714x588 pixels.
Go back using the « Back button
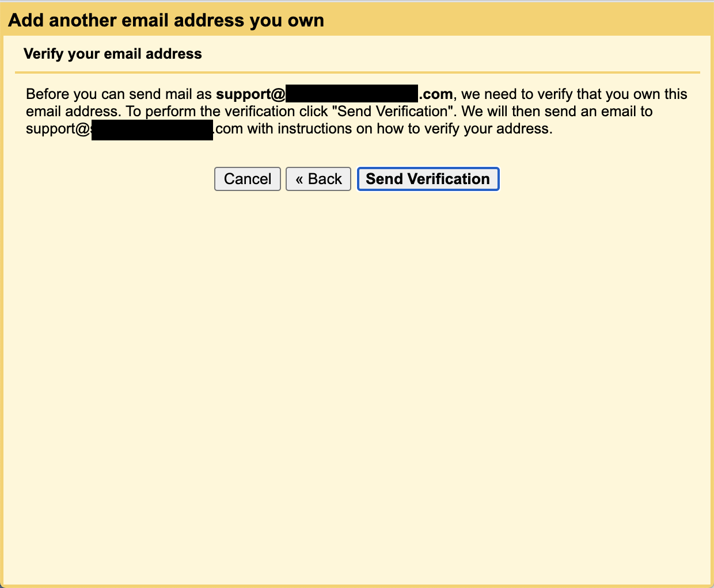tap(318, 179)
